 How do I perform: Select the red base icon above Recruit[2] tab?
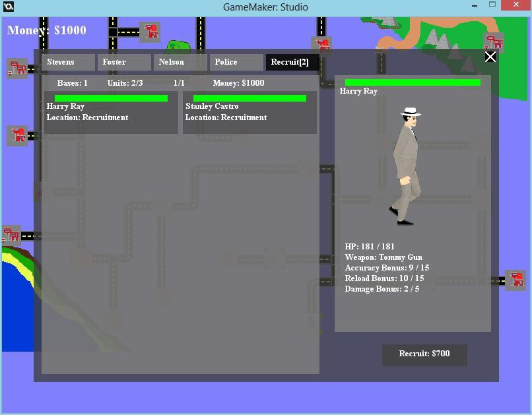tap(321, 44)
